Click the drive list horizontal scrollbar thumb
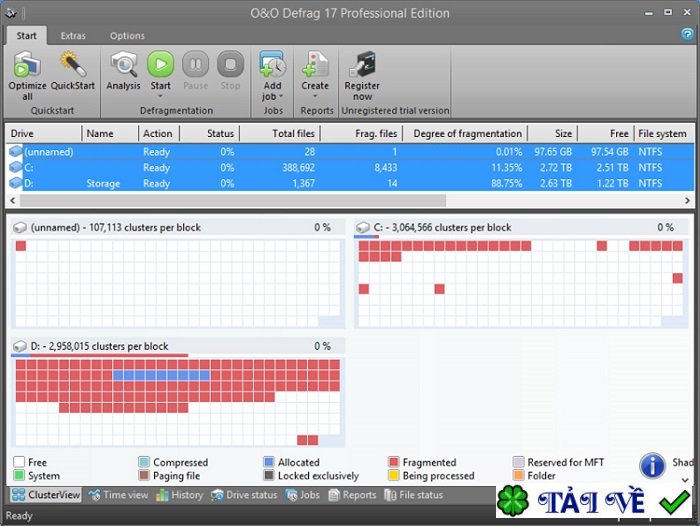700x526 pixels. point(233,200)
